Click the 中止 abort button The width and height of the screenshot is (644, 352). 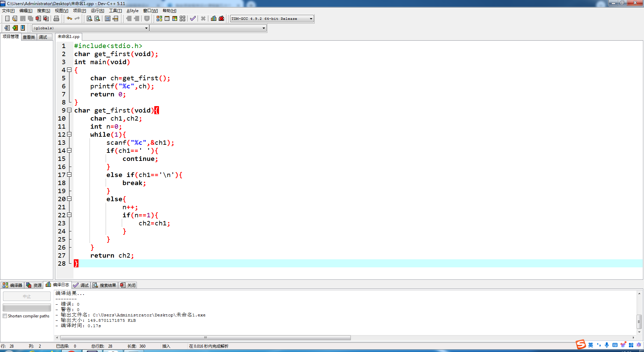(x=27, y=296)
